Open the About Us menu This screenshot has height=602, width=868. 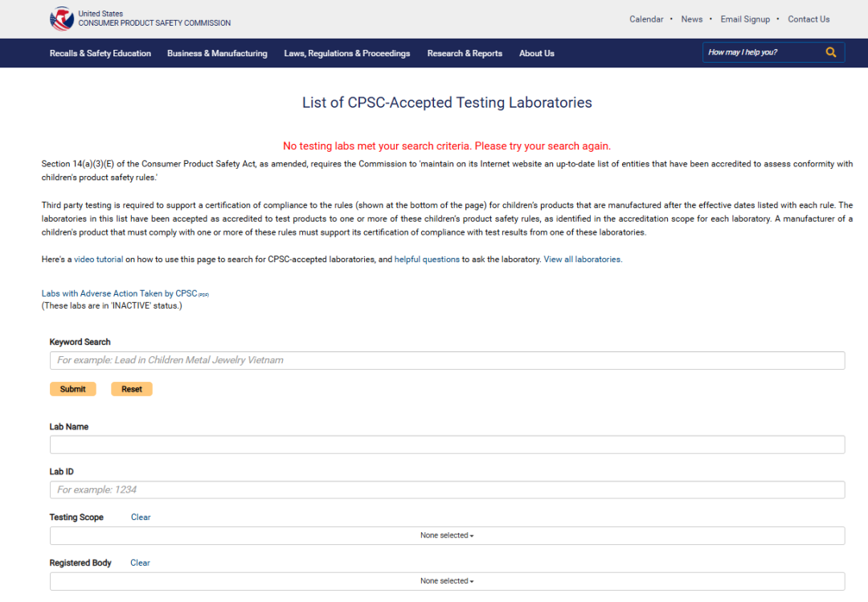click(x=536, y=53)
